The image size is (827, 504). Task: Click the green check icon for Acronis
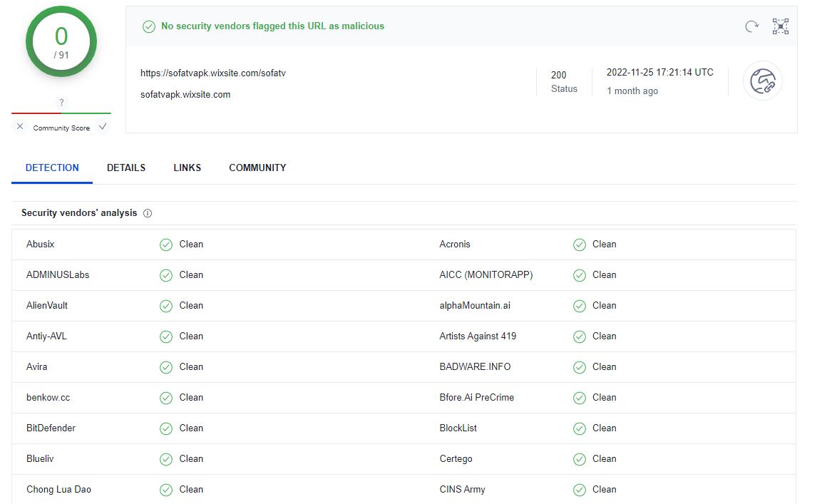(580, 245)
